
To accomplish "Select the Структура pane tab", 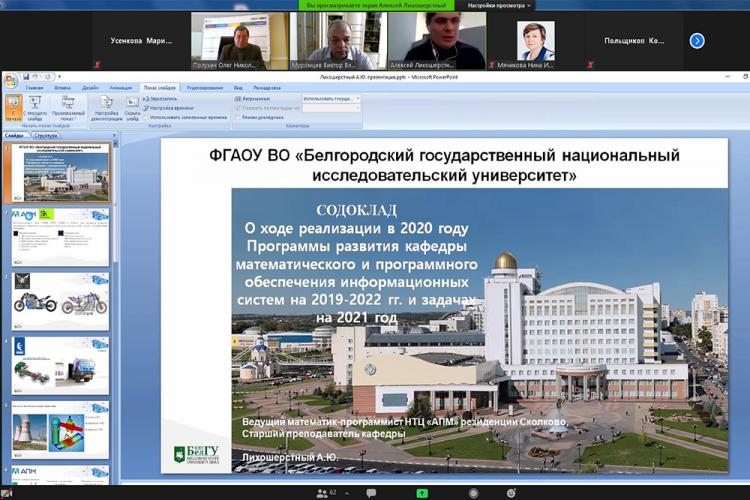I will coord(45,135).
